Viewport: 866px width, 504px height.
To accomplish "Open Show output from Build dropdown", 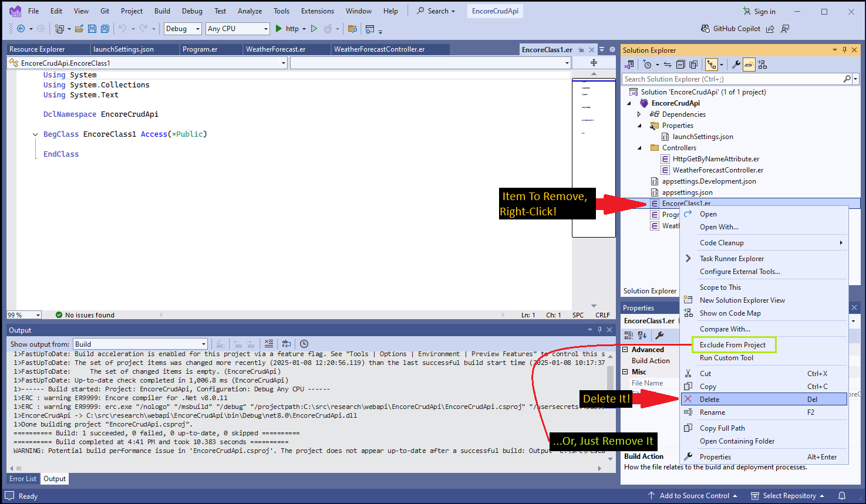I will coord(140,344).
